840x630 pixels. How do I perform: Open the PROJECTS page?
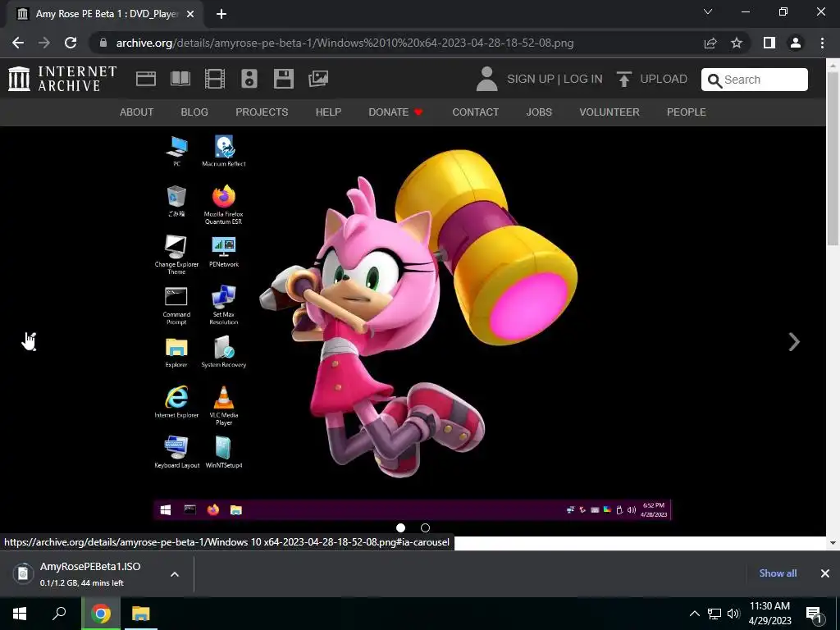click(x=262, y=112)
